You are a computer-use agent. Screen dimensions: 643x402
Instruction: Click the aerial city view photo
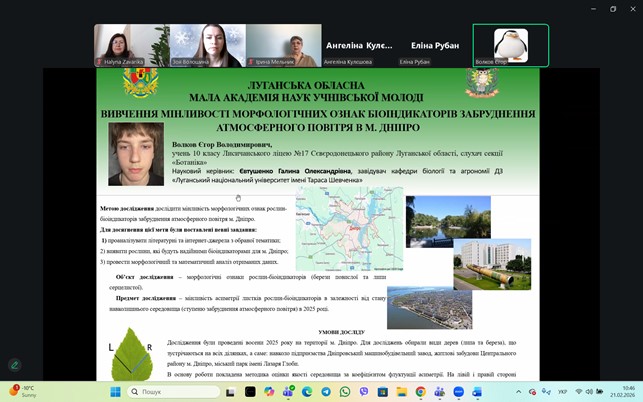(429, 308)
